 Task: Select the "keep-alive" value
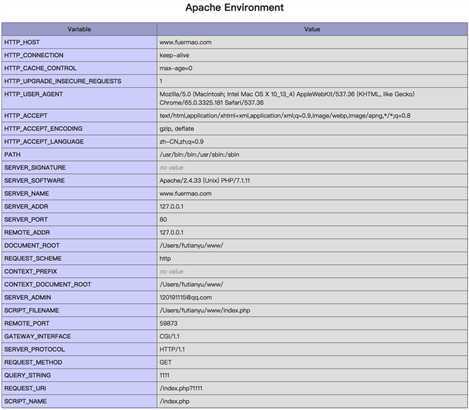coord(174,55)
